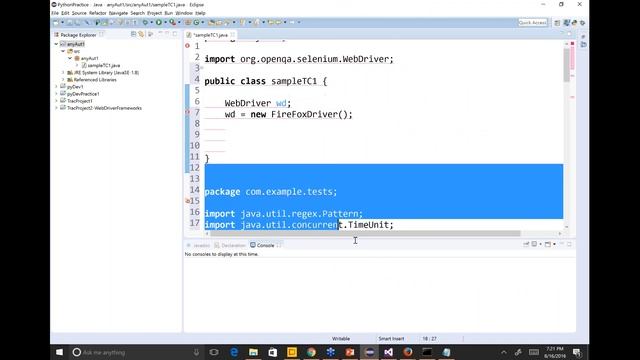The image size is (640, 360).
Task: Expand the pyDev1 project node
Action: coord(56,87)
